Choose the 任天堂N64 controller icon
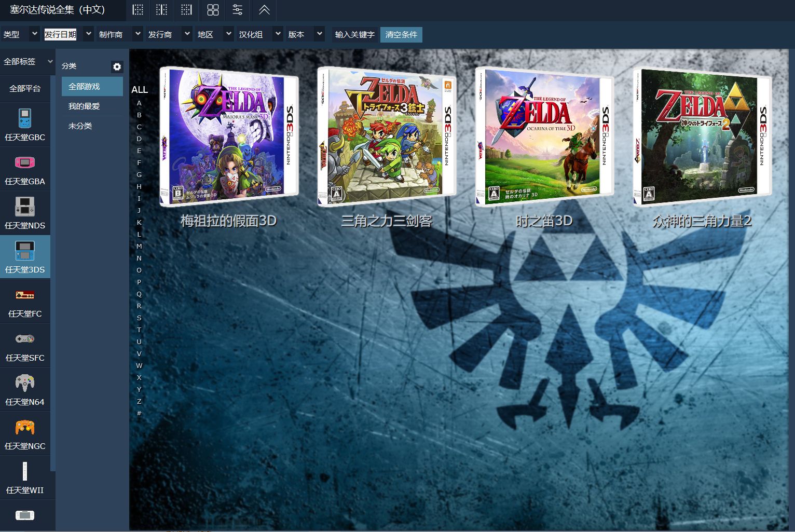This screenshot has width=795, height=532. tap(25, 384)
